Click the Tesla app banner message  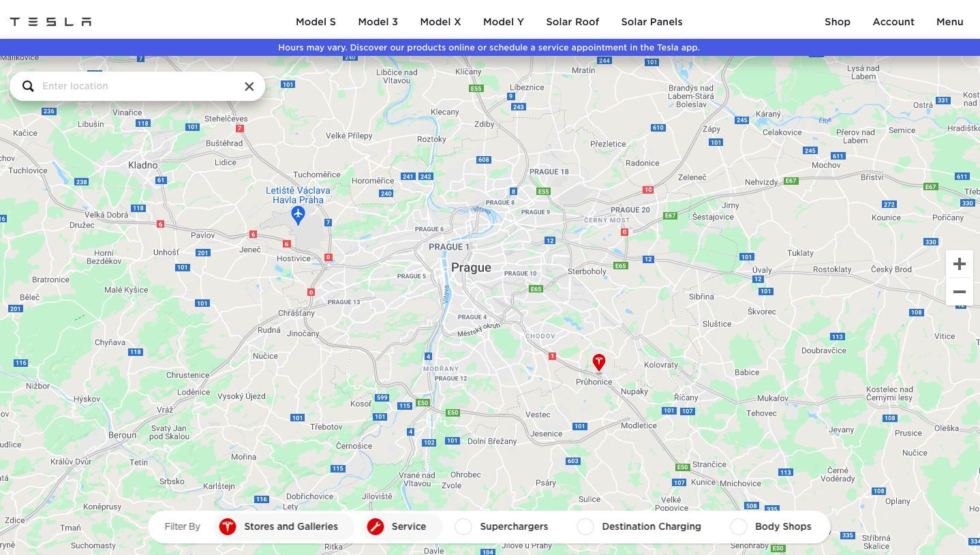(x=489, y=47)
